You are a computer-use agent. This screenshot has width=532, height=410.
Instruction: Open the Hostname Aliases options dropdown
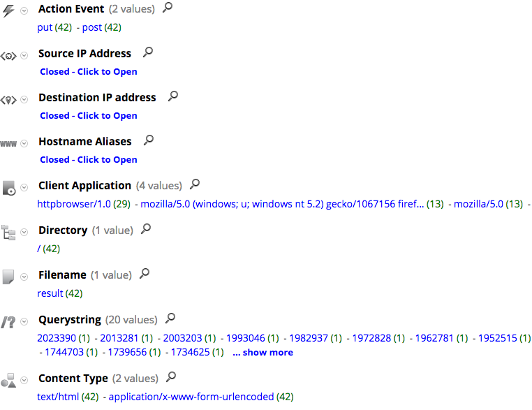(24, 144)
